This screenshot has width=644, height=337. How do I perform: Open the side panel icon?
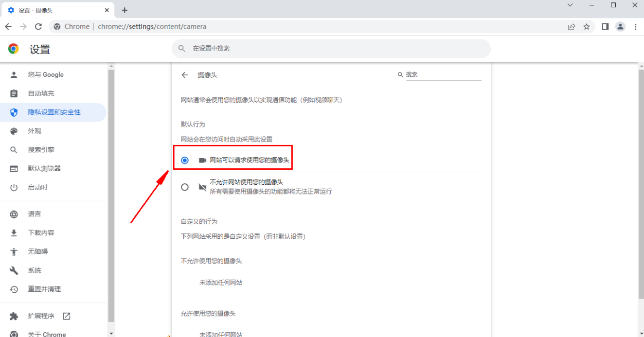(x=605, y=27)
